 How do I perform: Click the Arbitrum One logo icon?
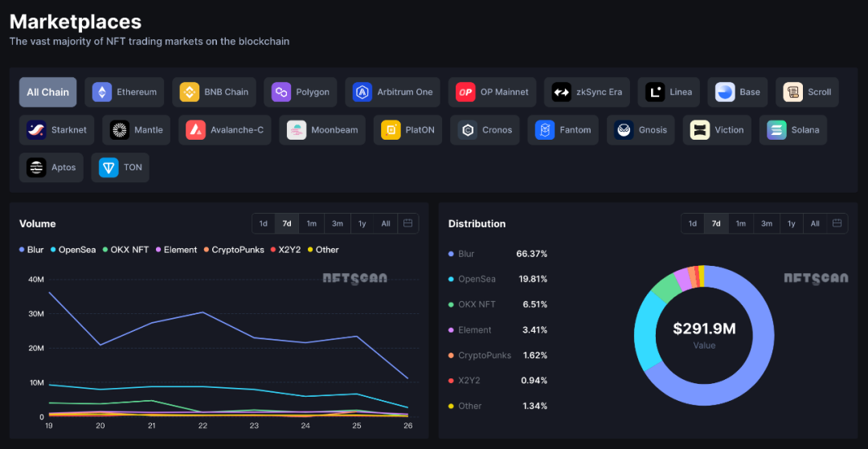click(x=362, y=92)
